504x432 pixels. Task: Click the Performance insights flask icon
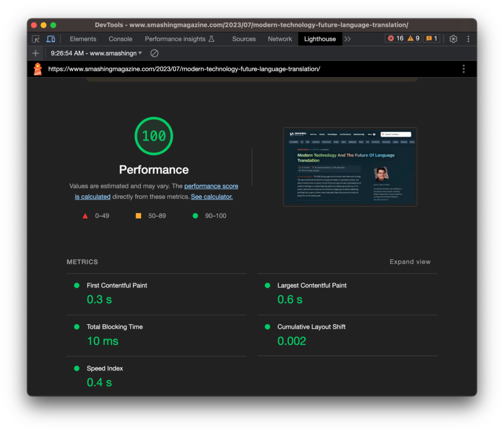click(212, 39)
